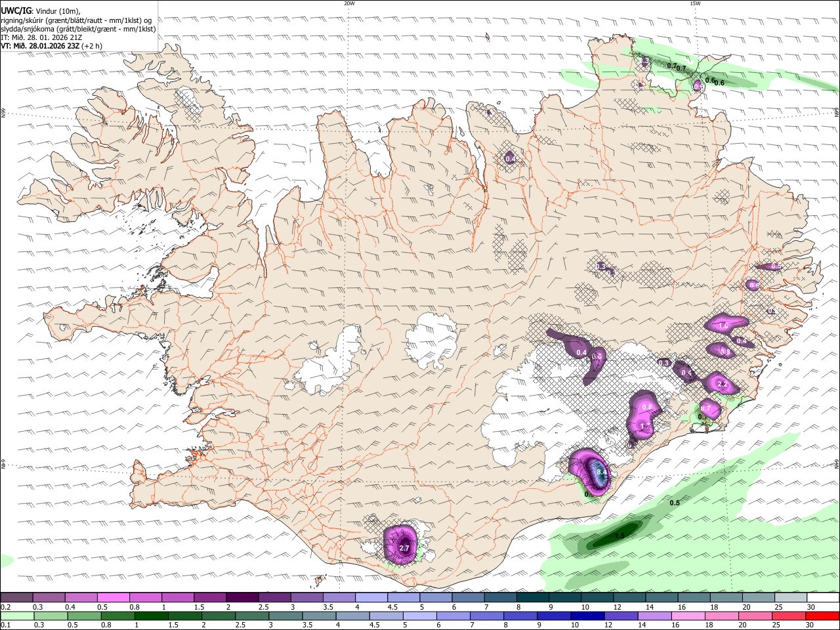The width and height of the screenshot is (840, 630).
Task: Click the rigning/skúrir legend description line
Action: point(75,20)
